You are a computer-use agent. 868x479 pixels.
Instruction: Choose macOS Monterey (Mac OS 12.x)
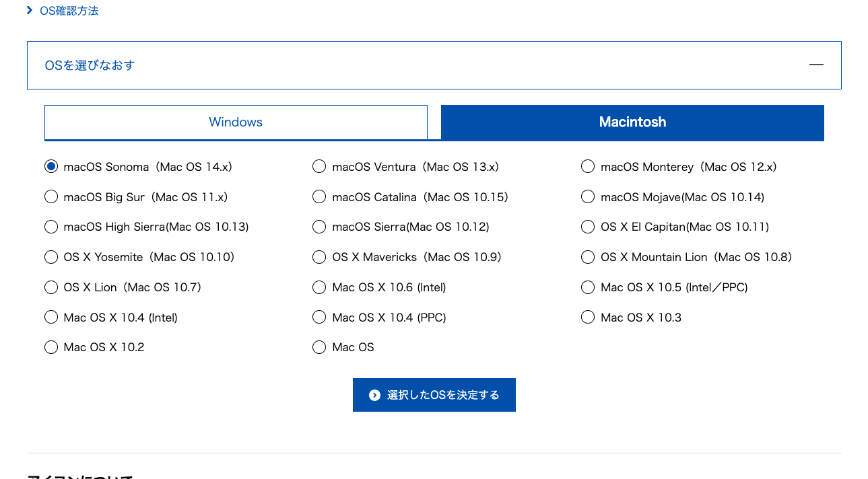[588, 166]
